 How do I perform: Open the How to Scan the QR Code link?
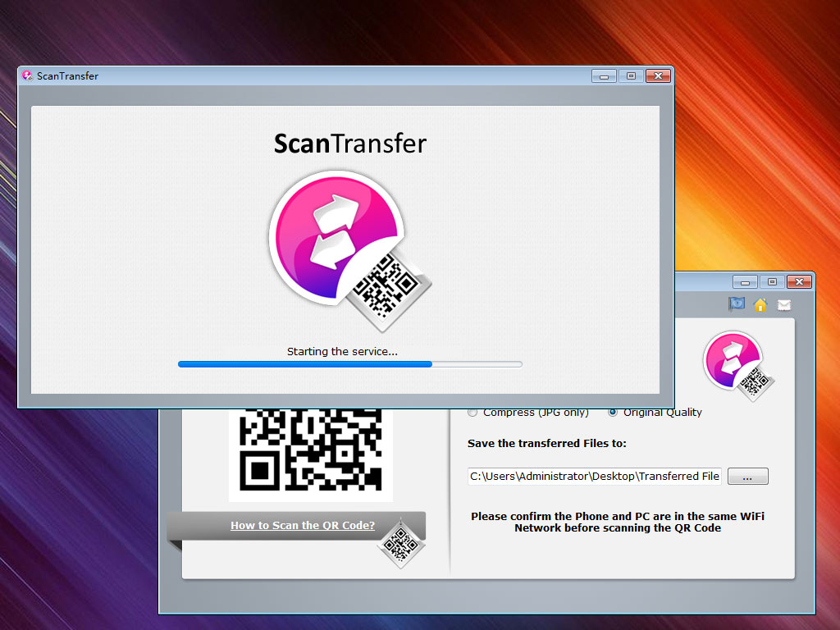[x=303, y=526]
